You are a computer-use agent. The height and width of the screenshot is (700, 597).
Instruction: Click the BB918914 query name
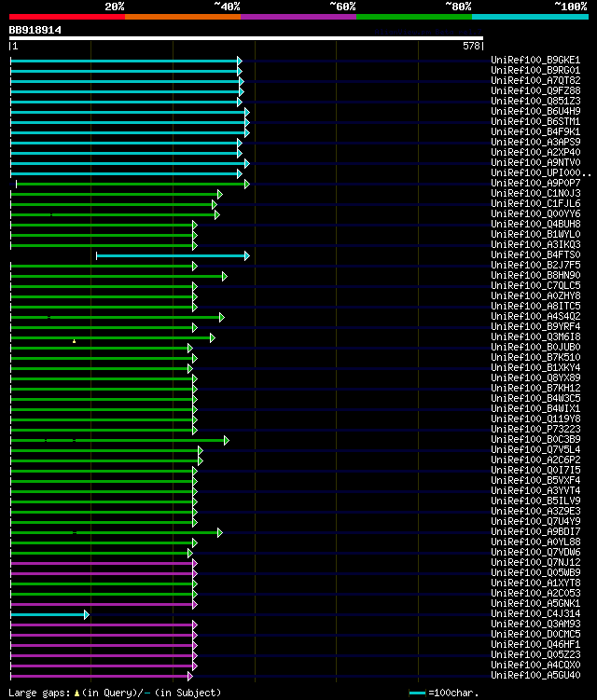35,30
